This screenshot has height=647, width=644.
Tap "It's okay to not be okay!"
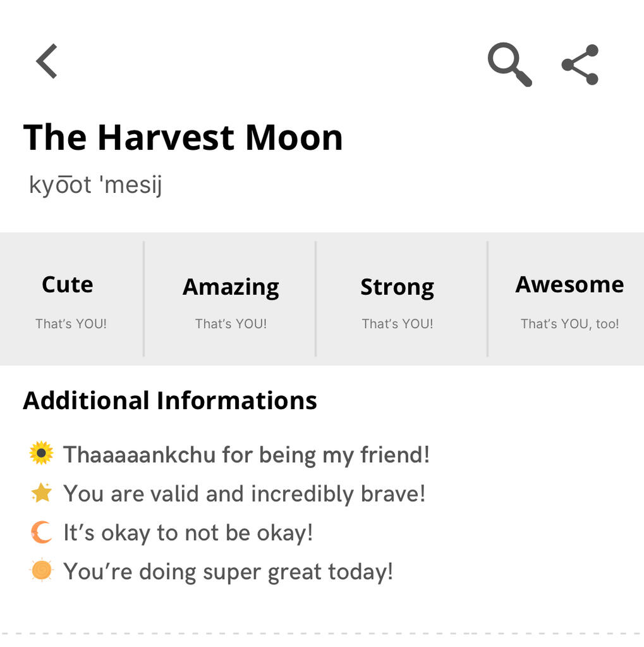coord(188,533)
